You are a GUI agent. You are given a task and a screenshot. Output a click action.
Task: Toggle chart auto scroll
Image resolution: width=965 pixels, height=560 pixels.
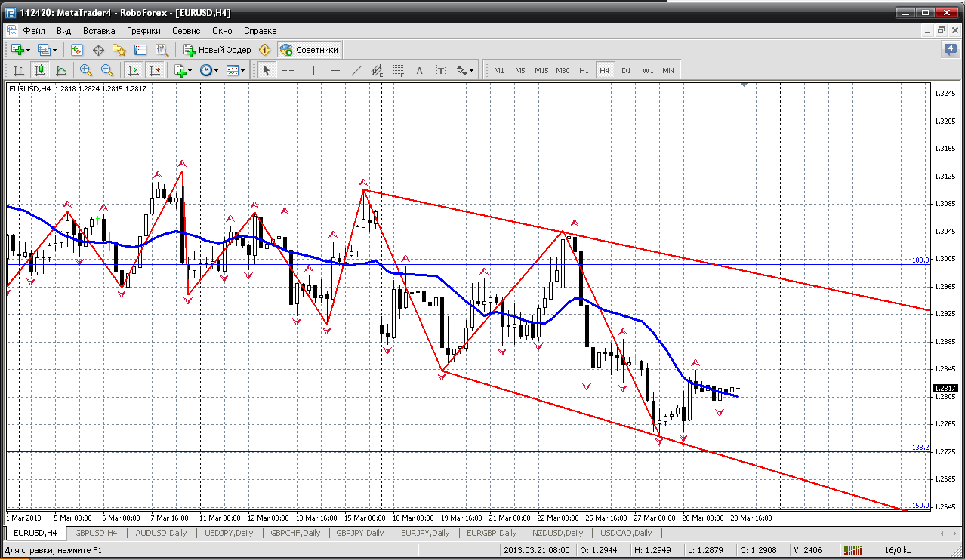tap(134, 70)
